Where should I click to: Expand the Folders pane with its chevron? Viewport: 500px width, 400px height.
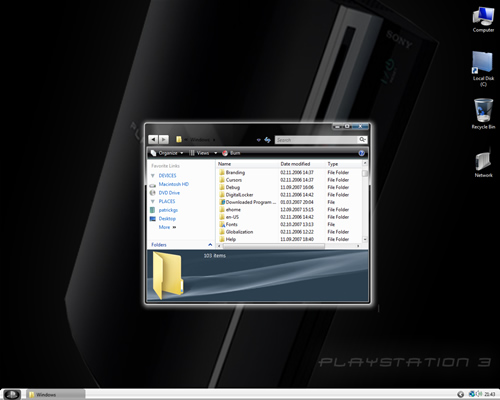tap(210, 245)
